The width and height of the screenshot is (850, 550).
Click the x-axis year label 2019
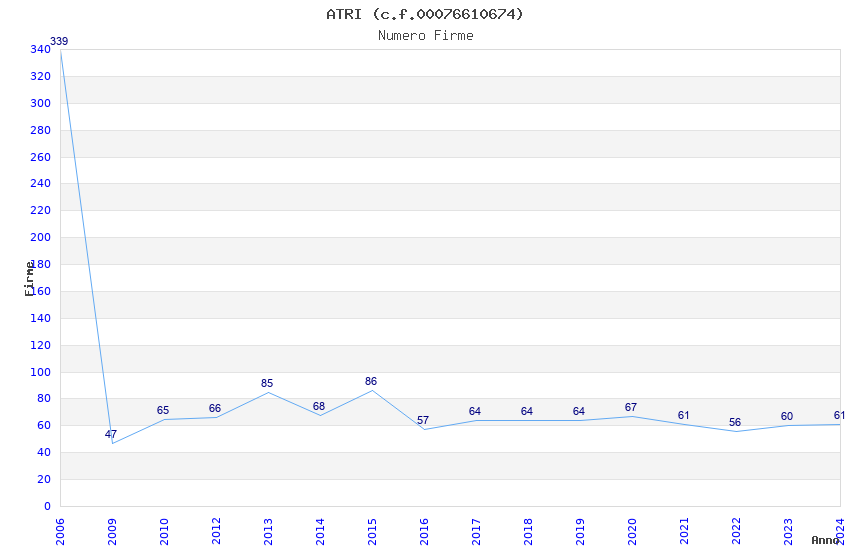click(581, 531)
